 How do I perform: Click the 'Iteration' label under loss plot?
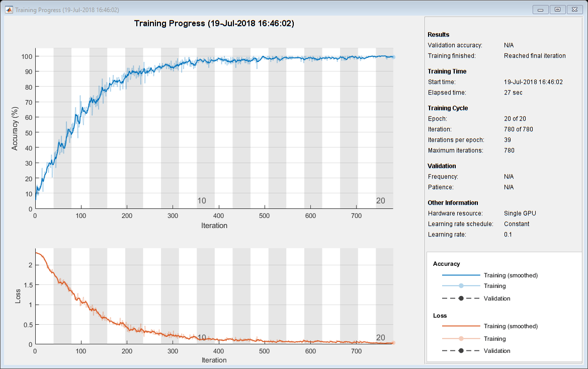tap(214, 360)
